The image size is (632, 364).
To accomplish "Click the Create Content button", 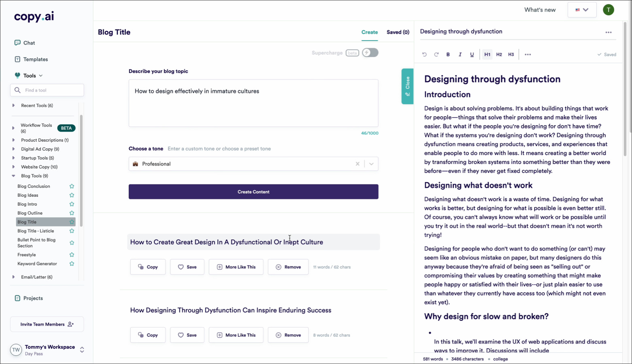I will point(253,192).
